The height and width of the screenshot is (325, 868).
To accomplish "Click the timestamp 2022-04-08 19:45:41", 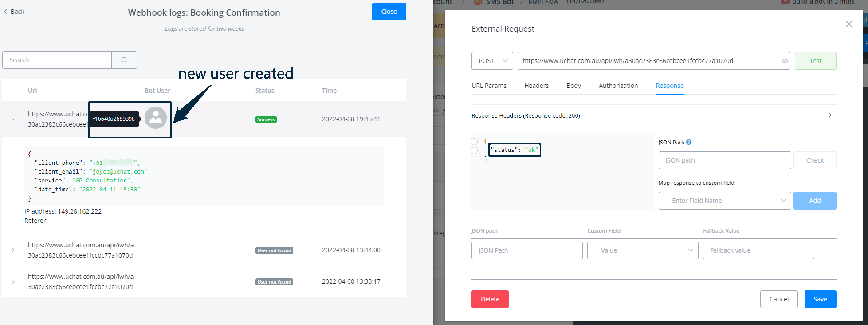I will point(351,119).
